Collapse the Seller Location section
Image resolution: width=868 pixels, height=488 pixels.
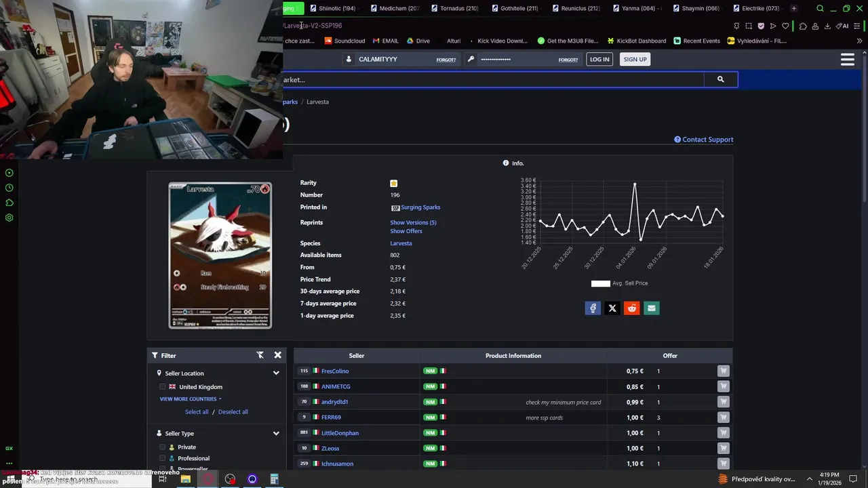pyautogui.click(x=276, y=373)
